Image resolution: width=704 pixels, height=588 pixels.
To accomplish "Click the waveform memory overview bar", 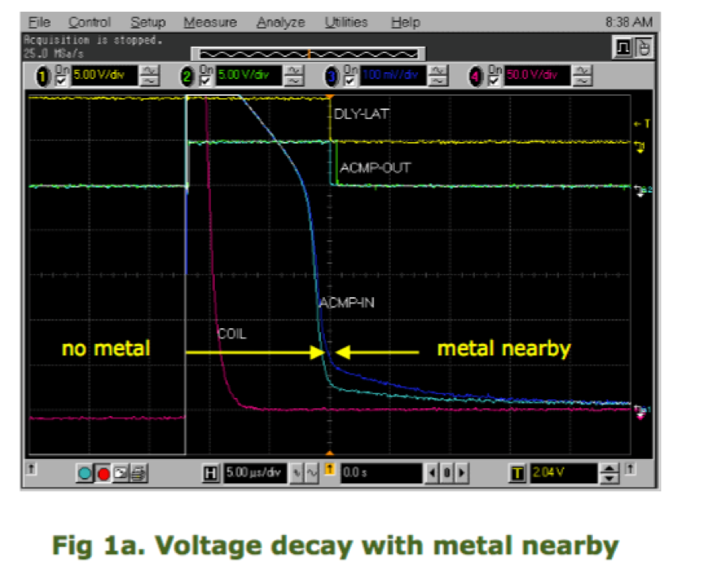I will (308, 53).
